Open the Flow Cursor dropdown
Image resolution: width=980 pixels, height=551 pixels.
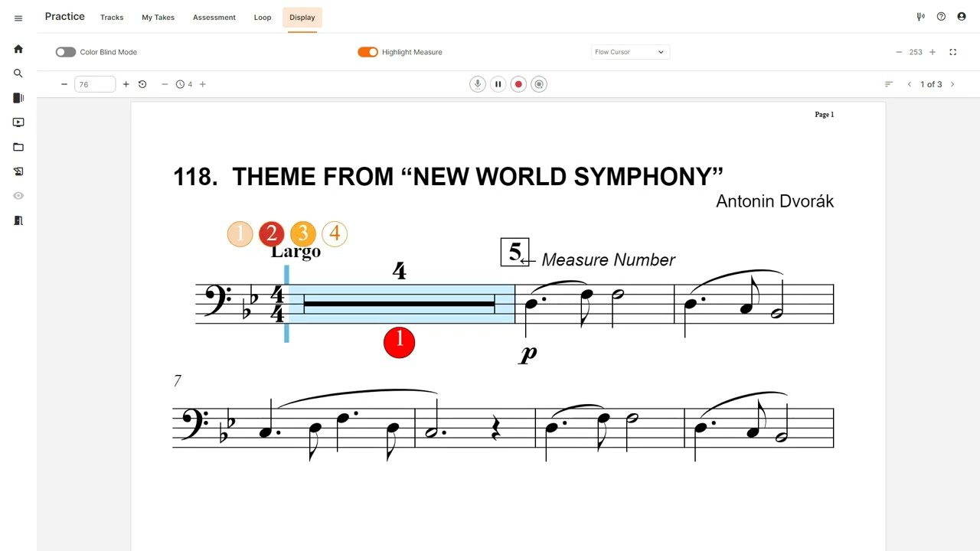tap(630, 52)
